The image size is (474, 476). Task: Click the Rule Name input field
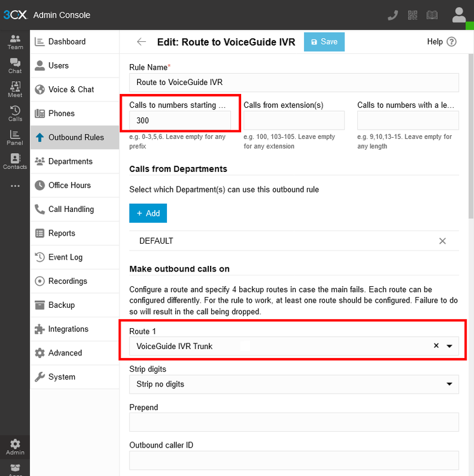point(294,83)
